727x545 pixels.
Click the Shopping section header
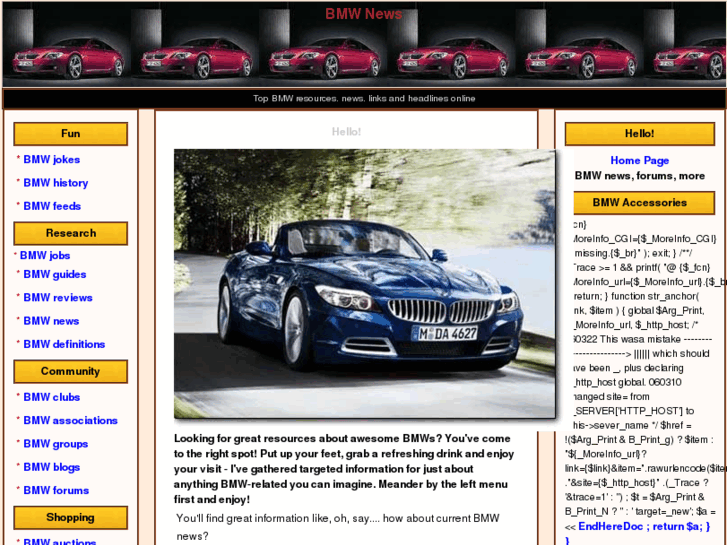70,517
